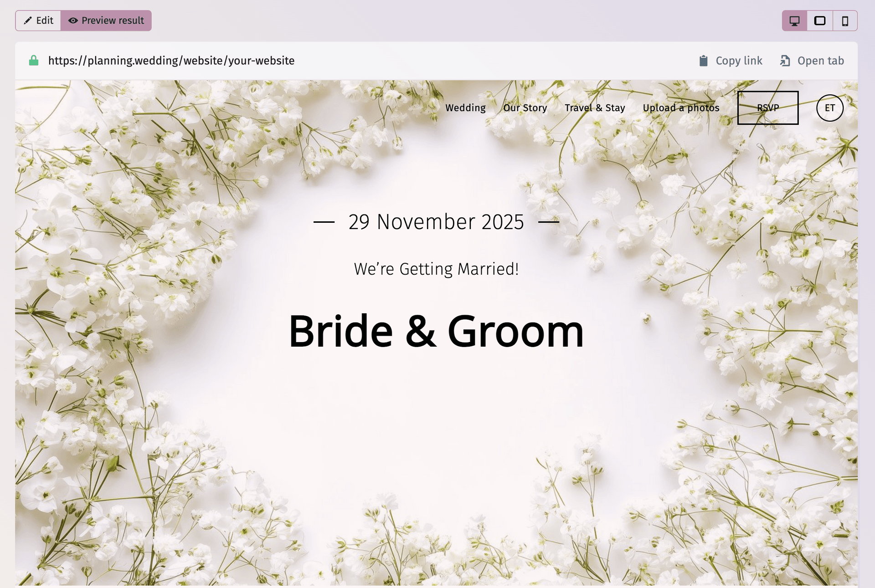Click the Open tab label
The height and width of the screenshot is (588, 875).
pos(820,60)
